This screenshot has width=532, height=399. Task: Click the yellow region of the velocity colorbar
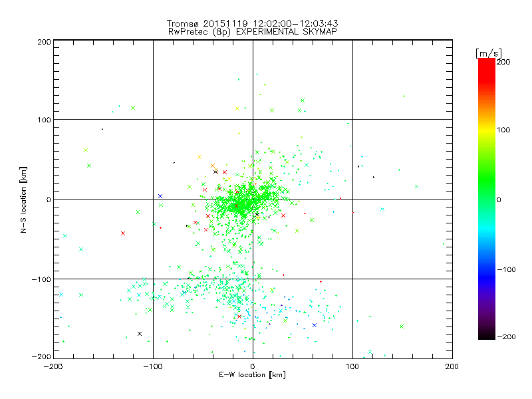(x=487, y=130)
